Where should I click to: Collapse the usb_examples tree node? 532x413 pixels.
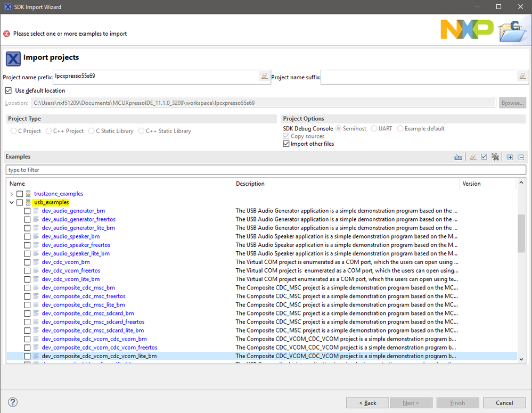pyautogui.click(x=12, y=202)
